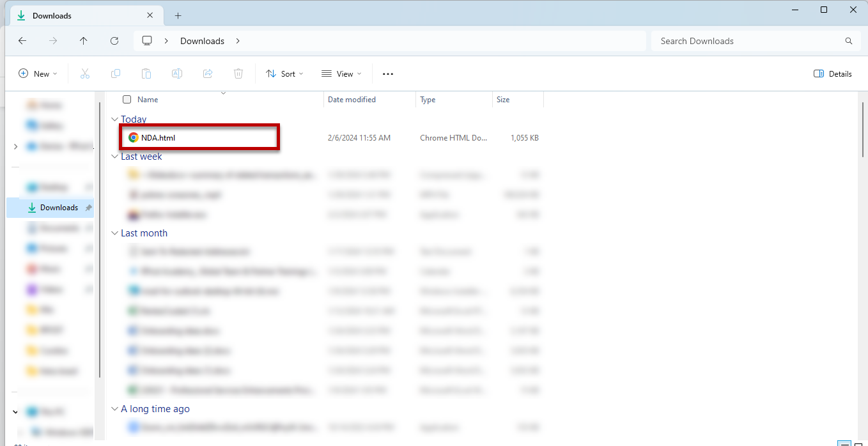Click the Downloads breadcrumb in the address bar
This screenshot has height=446, width=868.
tap(202, 40)
